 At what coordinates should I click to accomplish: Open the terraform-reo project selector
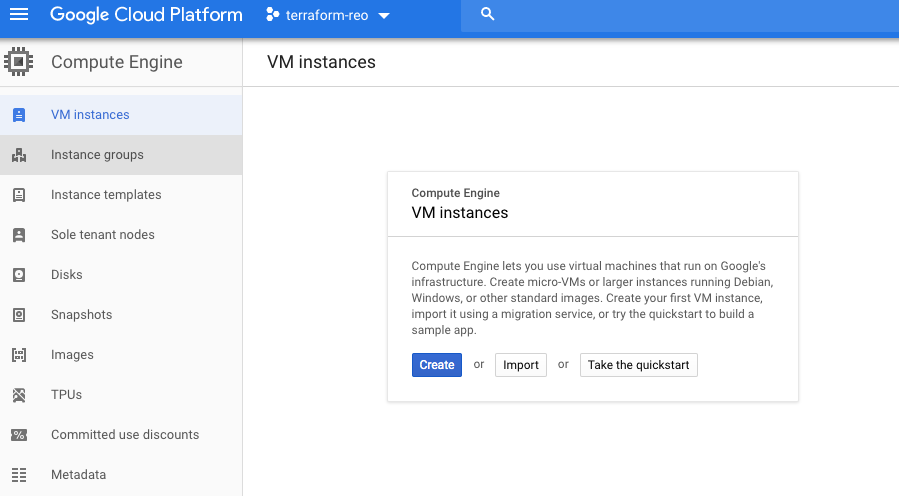328,15
